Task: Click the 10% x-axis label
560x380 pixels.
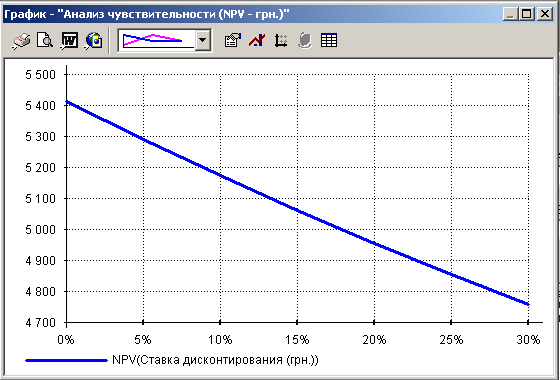Action: [220, 340]
